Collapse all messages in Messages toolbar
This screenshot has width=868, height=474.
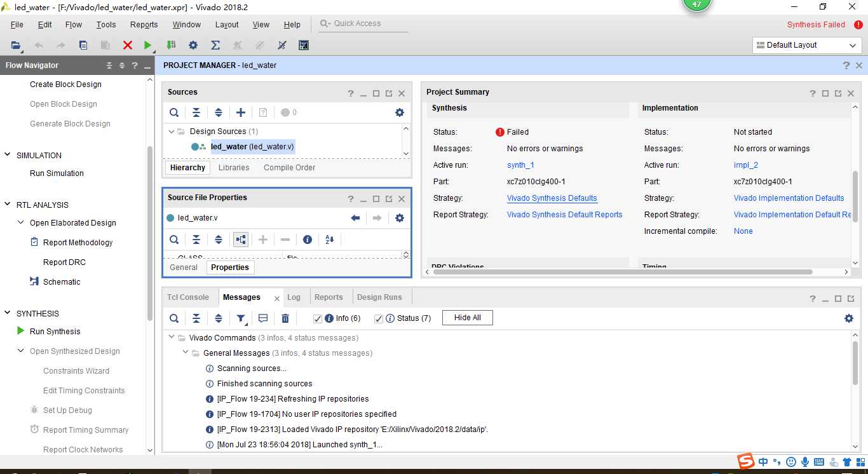196,318
